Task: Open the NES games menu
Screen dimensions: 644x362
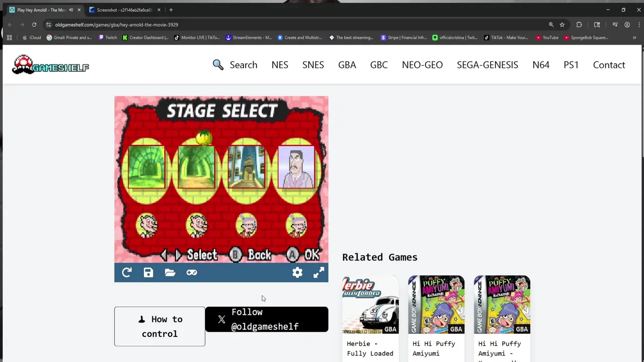Action: [280, 65]
